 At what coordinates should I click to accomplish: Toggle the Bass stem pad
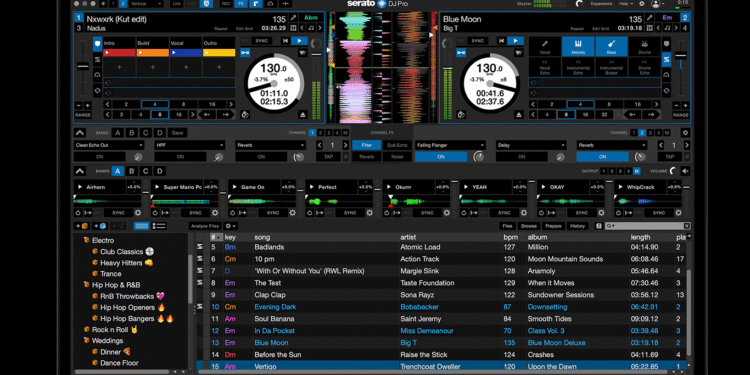[611, 47]
